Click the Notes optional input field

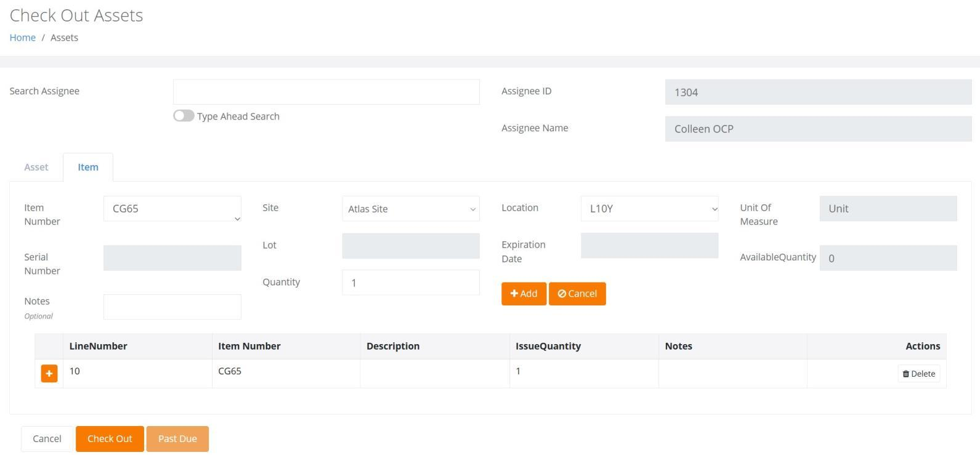point(172,307)
